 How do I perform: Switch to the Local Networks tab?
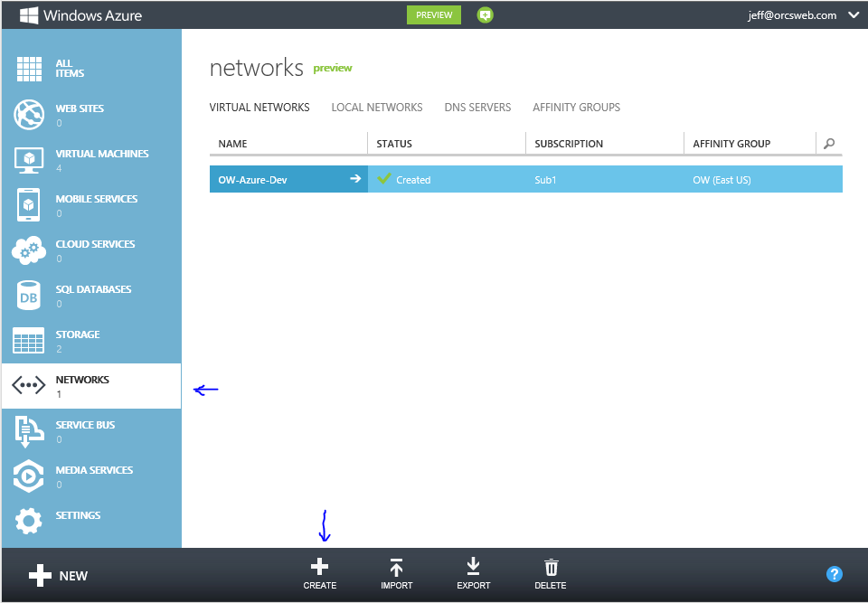[x=377, y=108]
